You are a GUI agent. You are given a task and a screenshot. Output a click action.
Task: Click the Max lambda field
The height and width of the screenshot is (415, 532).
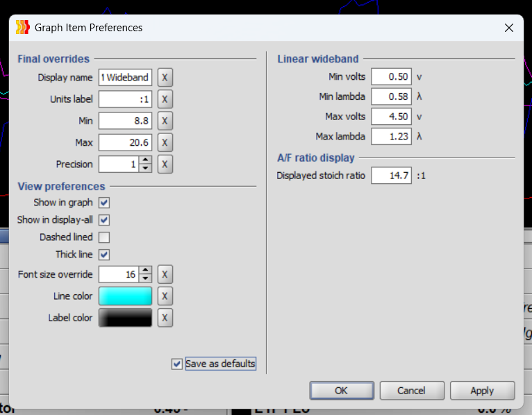(391, 136)
